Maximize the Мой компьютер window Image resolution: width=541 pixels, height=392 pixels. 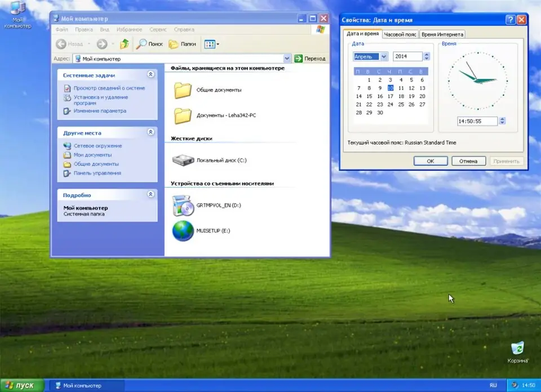point(312,19)
